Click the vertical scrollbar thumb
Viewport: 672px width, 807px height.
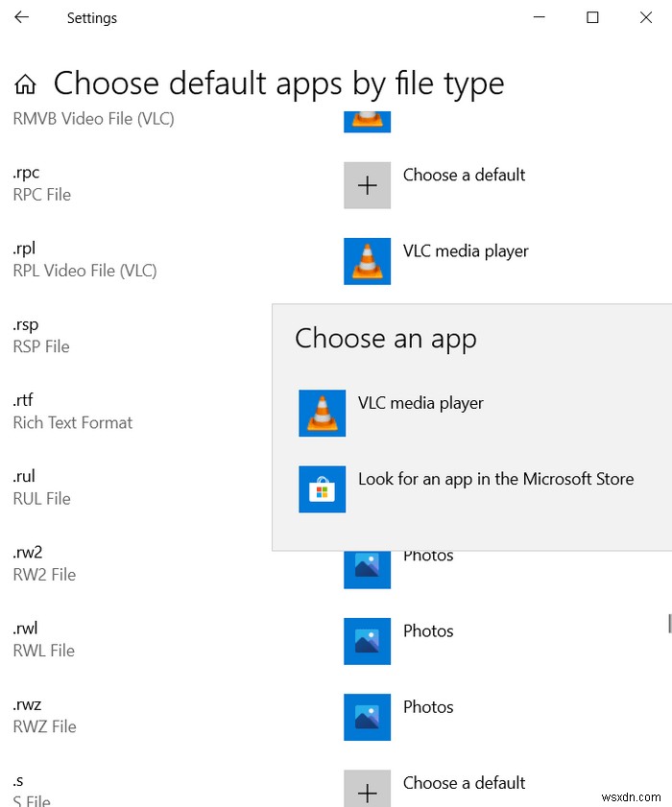669,624
